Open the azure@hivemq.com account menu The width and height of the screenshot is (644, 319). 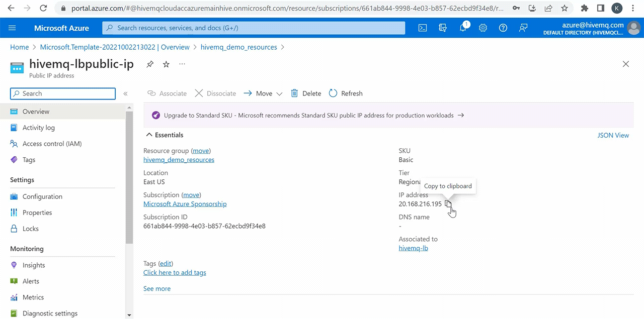pyautogui.click(x=592, y=28)
